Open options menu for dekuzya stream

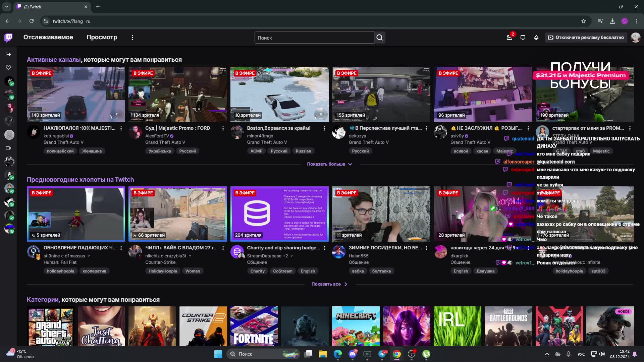(x=426, y=128)
